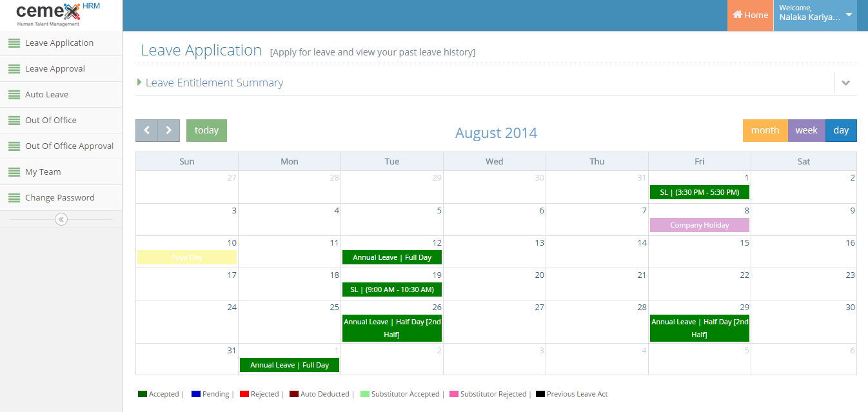The height and width of the screenshot is (412, 868).
Task: Open Annual Leave Full Day on September 1
Action: [x=290, y=365]
